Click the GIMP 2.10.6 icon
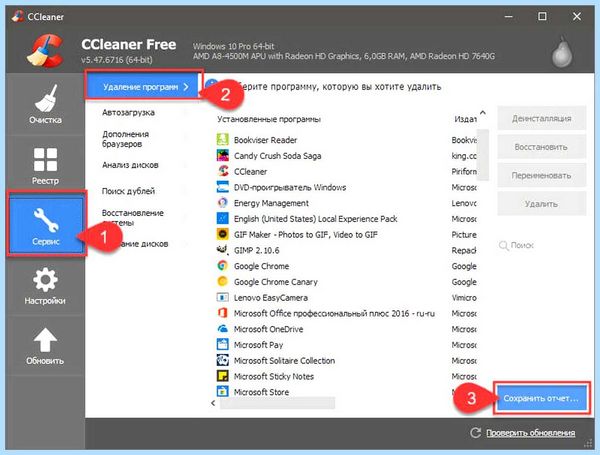This screenshot has width=600, height=455. pos(222,250)
